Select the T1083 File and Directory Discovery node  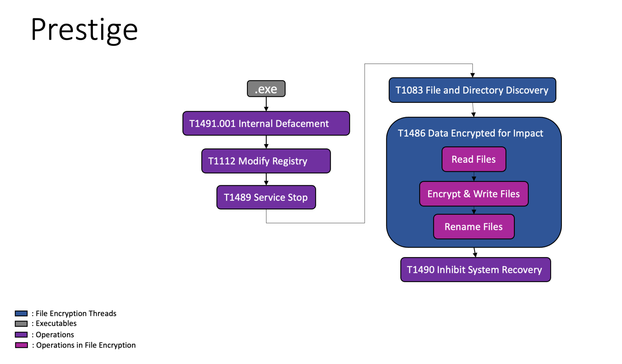coord(472,90)
